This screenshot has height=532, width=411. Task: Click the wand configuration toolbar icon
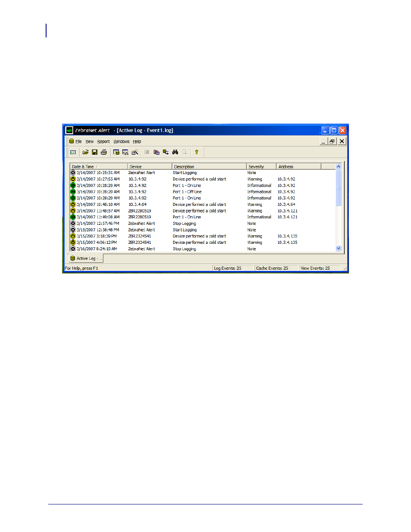coord(135,152)
